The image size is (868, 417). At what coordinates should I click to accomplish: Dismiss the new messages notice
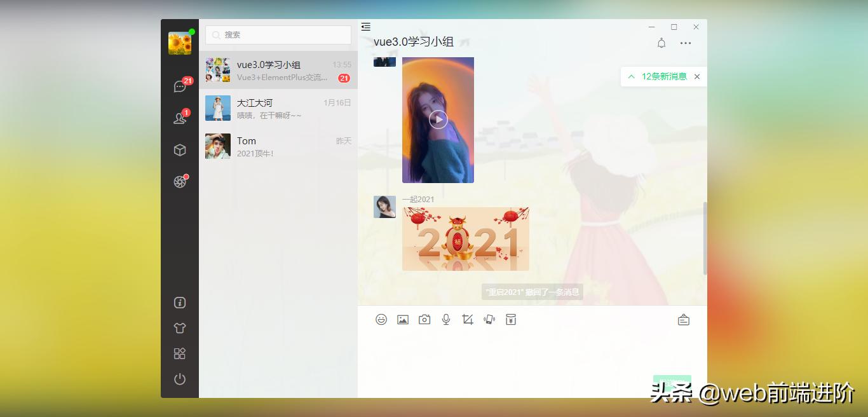coord(697,76)
